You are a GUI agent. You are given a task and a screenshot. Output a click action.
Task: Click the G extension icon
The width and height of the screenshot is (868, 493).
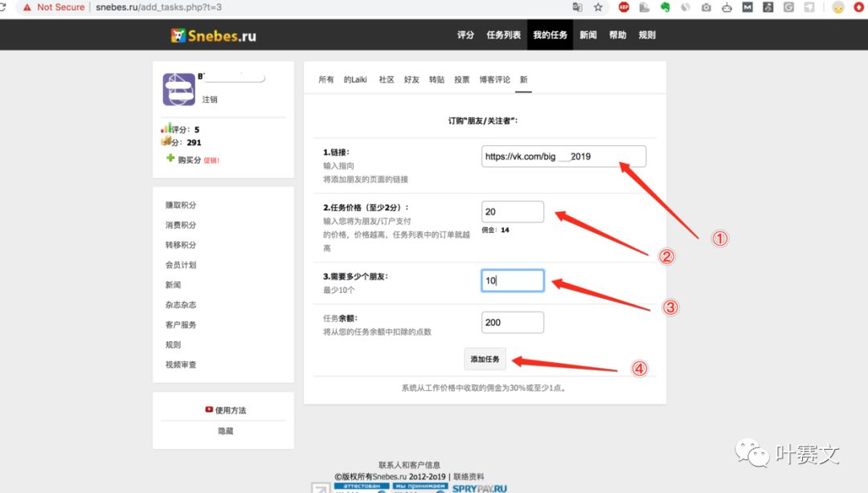click(787, 7)
